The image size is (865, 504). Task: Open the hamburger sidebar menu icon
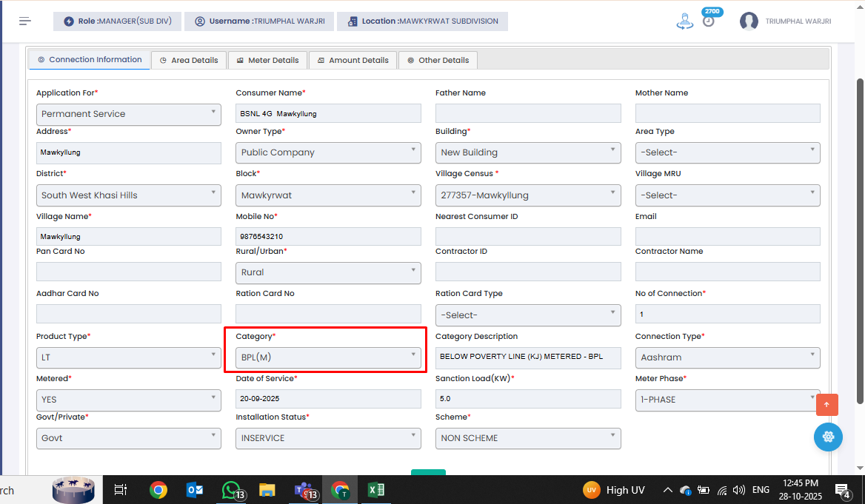25,21
